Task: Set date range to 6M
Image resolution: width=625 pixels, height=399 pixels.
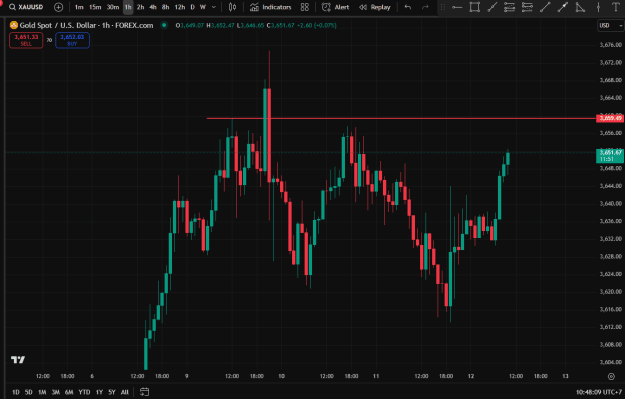Action: [x=69, y=392]
